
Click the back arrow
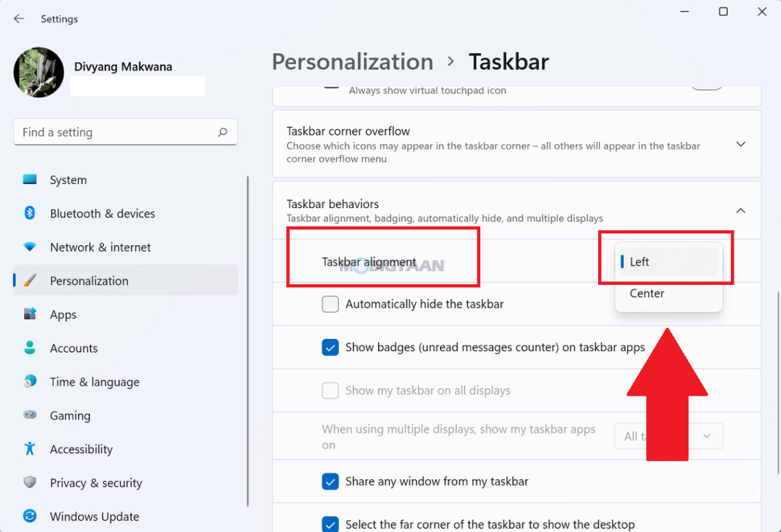click(19, 19)
